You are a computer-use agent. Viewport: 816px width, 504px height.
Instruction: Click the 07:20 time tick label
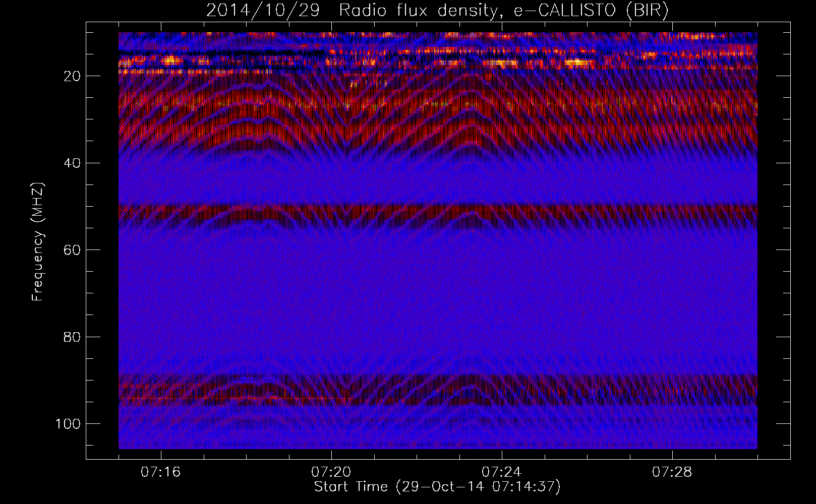(x=331, y=472)
